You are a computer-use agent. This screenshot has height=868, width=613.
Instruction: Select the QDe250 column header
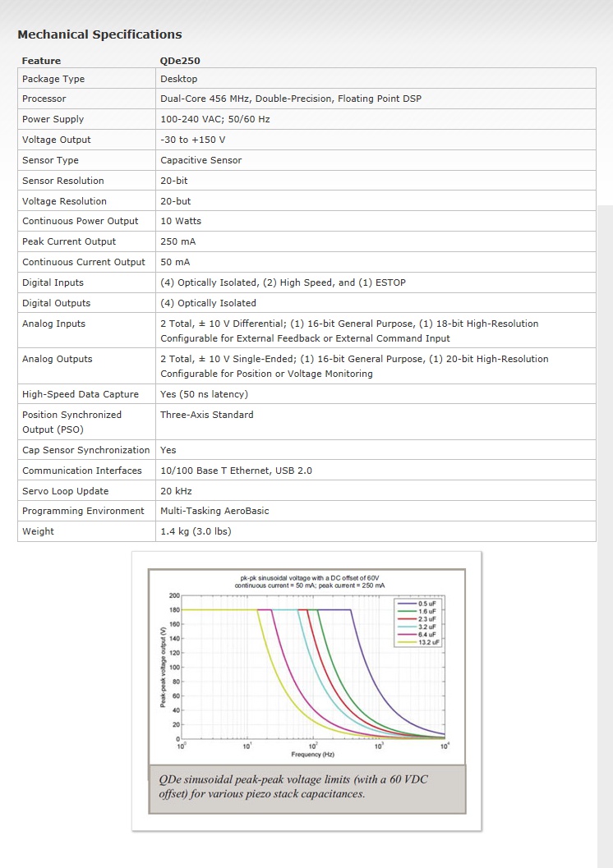(180, 61)
